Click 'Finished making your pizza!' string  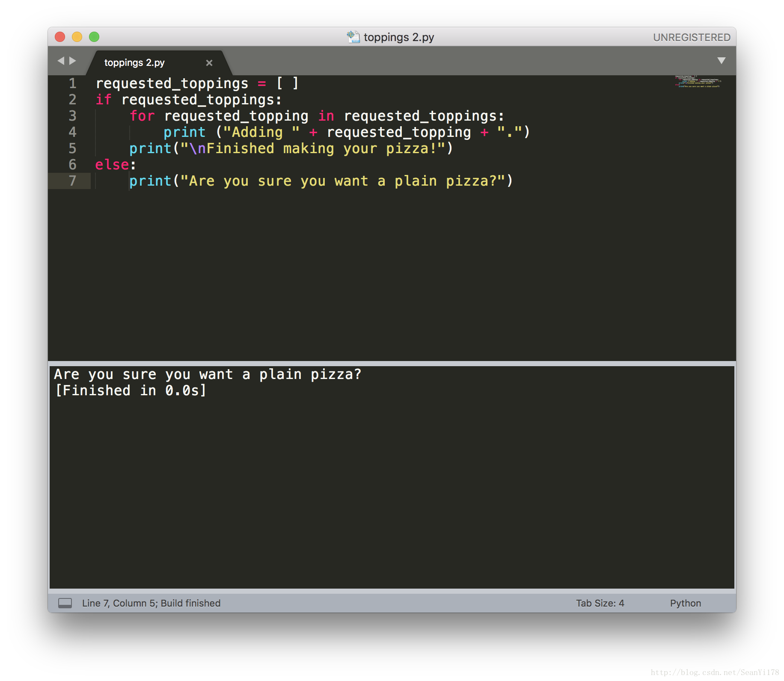coord(322,148)
